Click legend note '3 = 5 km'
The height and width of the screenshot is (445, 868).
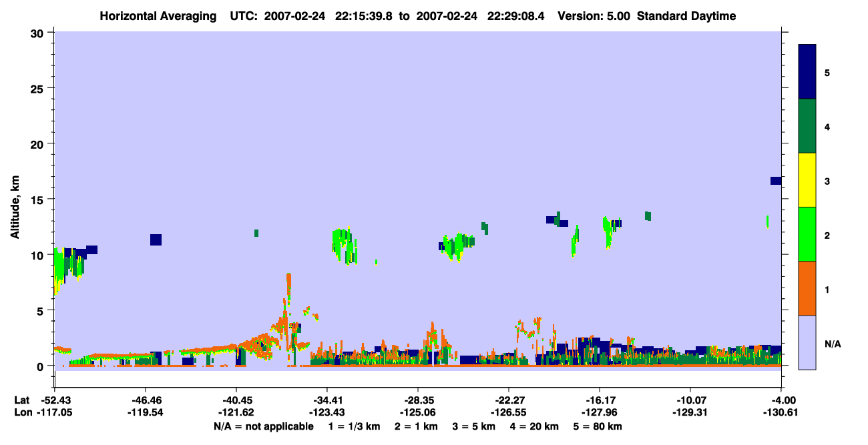tap(474, 426)
